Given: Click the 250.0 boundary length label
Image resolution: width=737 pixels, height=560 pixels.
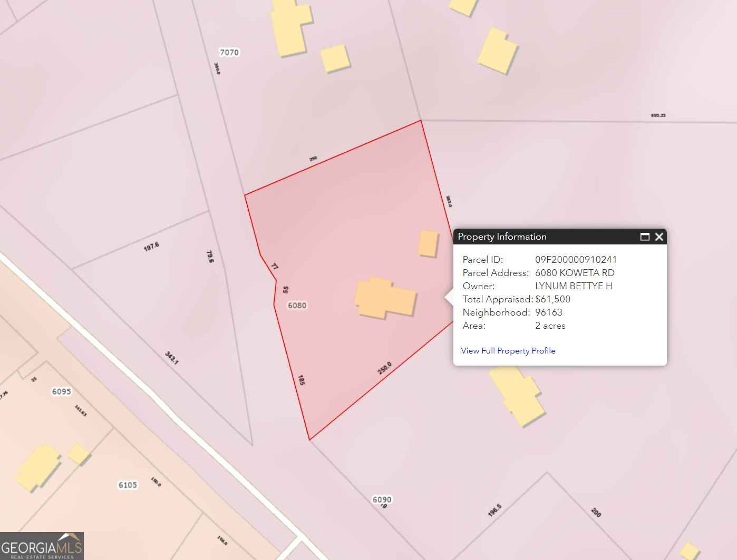Looking at the screenshot, I should coord(384,368).
